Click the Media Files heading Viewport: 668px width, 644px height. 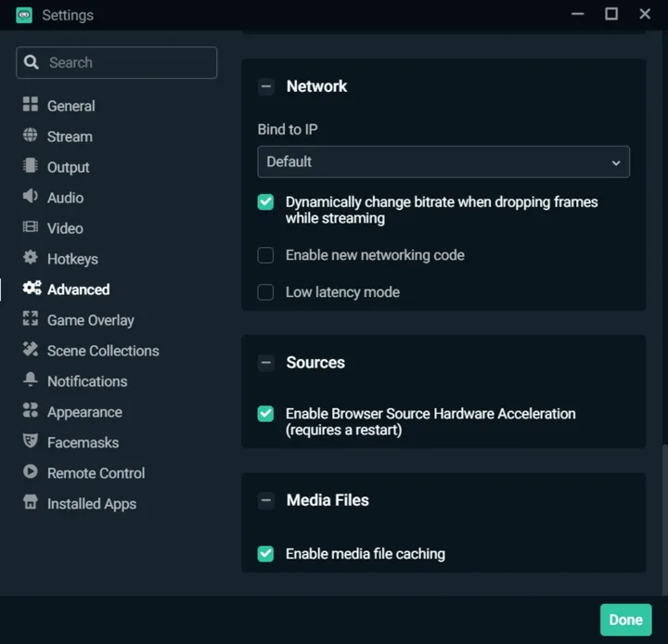point(328,500)
